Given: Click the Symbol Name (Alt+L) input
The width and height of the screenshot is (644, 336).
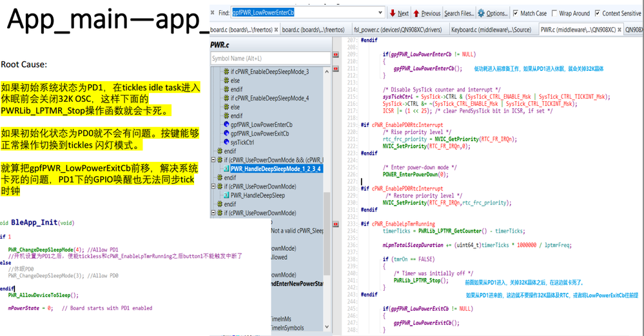Looking at the screenshot, I should (270, 58).
